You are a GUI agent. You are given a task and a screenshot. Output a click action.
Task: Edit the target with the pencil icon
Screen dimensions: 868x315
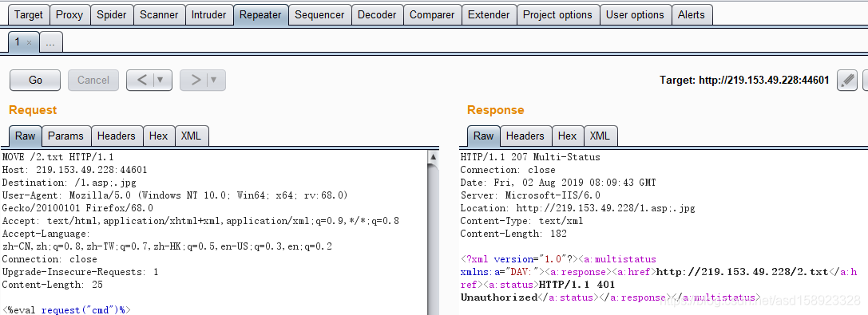click(x=847, y=81)
